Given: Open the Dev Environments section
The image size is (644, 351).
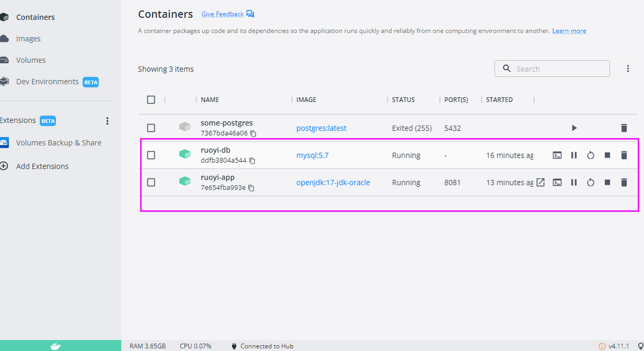Looking at the screenshot, I should pyautogui.click(x=47, y=82).
